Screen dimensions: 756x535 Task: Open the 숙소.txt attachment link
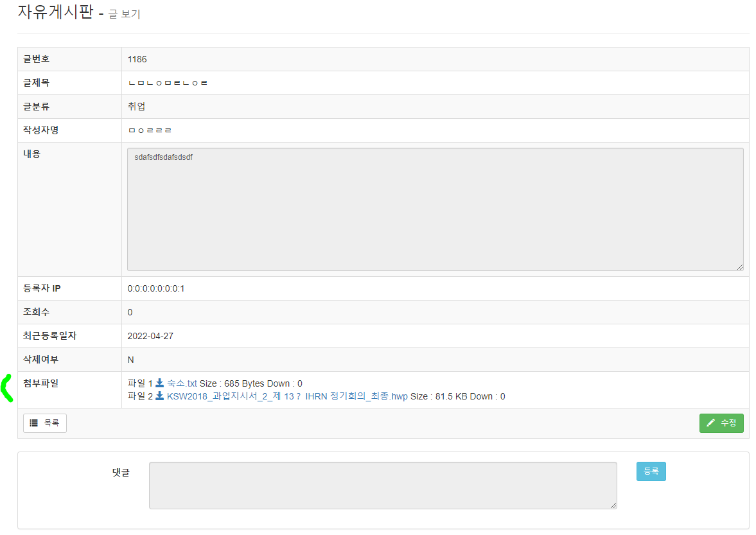pos(182,383)
